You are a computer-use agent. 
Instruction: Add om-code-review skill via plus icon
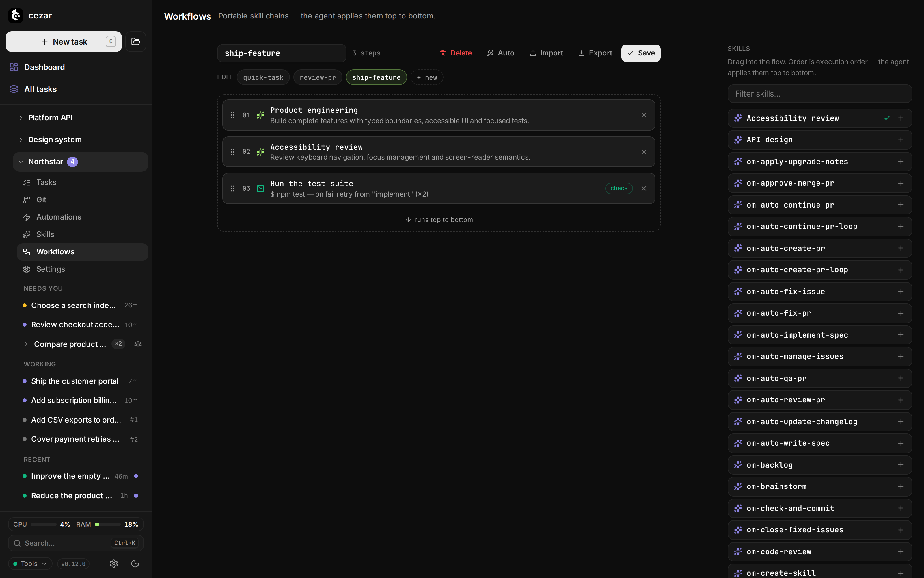901,551
